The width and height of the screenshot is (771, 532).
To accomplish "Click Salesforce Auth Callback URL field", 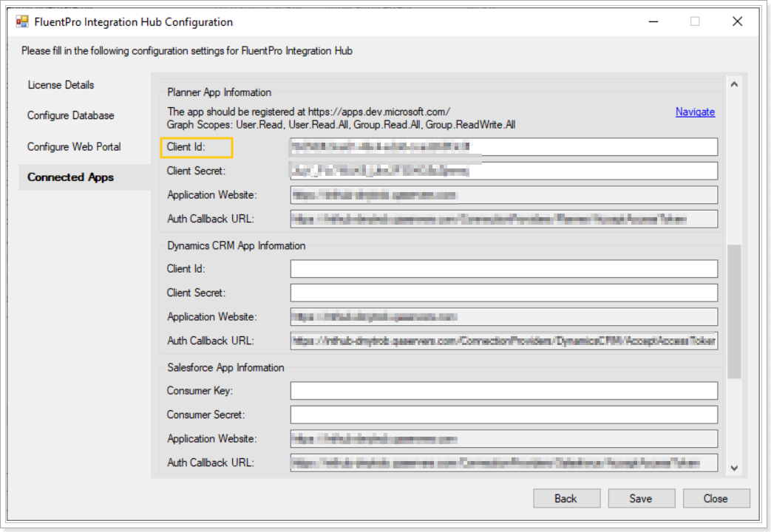I will coord(503,463).
